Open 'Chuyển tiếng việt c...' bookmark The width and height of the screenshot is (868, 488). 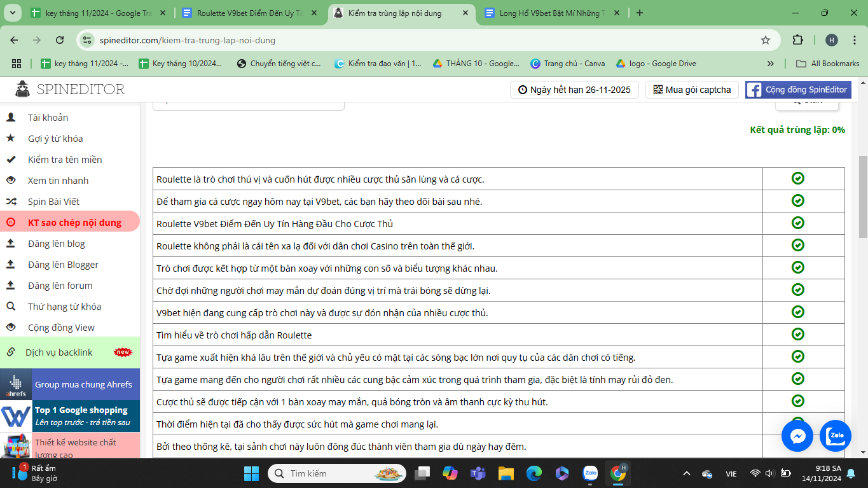[279, 64]
